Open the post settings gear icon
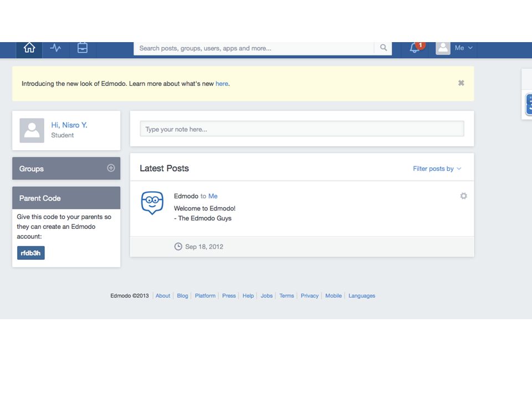The image size is (532, 399). coord(463,196)
